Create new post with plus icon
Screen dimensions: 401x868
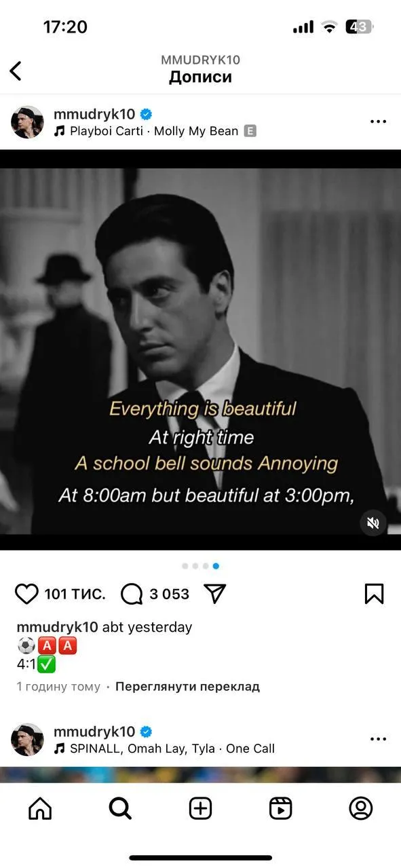click(200, 808)
